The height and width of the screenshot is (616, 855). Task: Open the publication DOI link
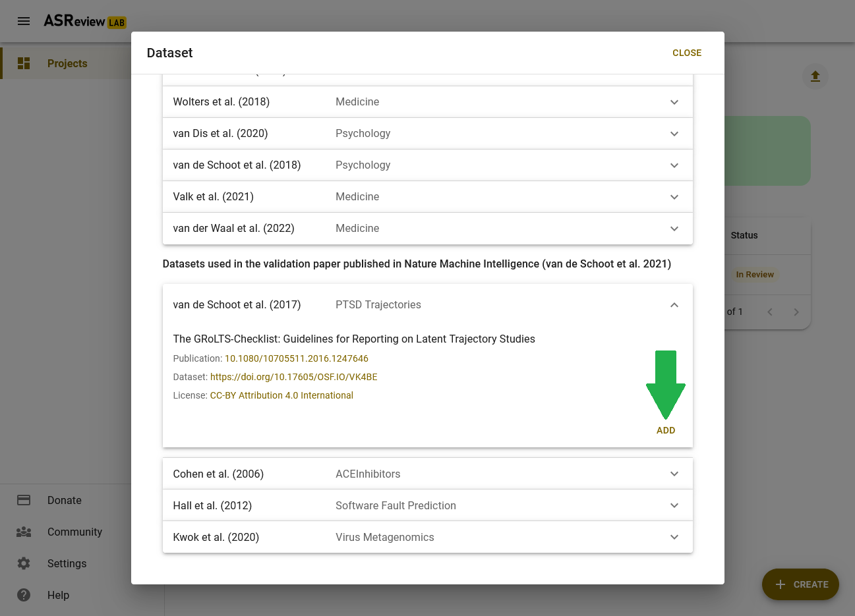297,358
